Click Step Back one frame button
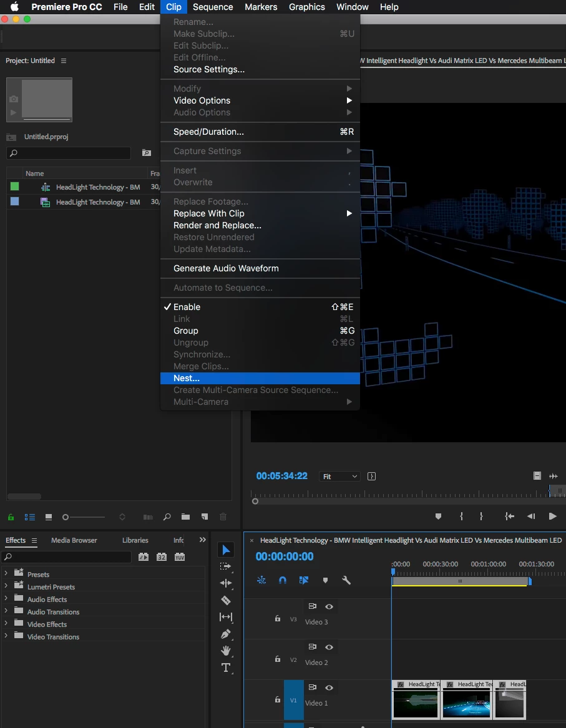Image resolution: width=566 pixels, height=728 pixels. (x=531, y=517)
